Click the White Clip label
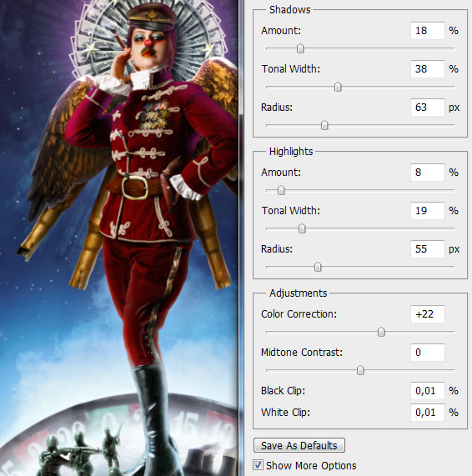Viewport: 472px width, 476px height. (285, 413)
